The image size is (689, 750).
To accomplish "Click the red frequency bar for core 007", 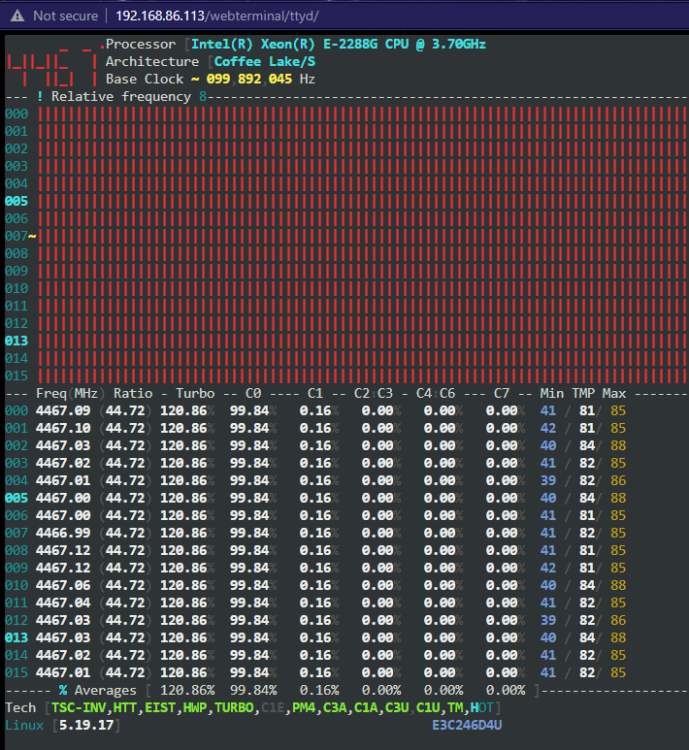I will [362, 236].
